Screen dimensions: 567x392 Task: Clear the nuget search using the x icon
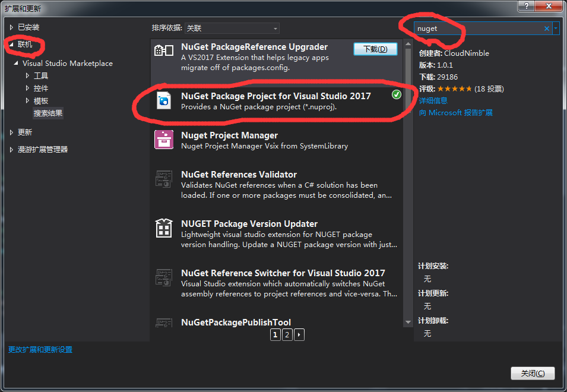(x=546, y=28)
